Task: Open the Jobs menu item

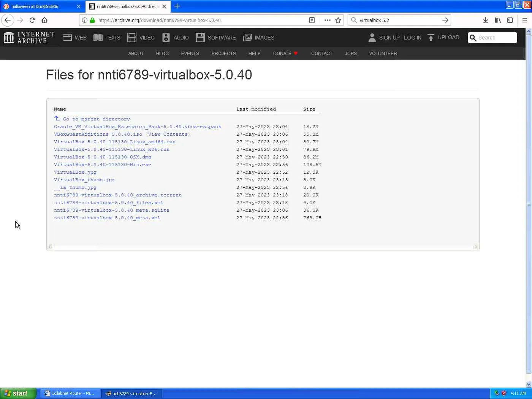Action: [351, 54]
